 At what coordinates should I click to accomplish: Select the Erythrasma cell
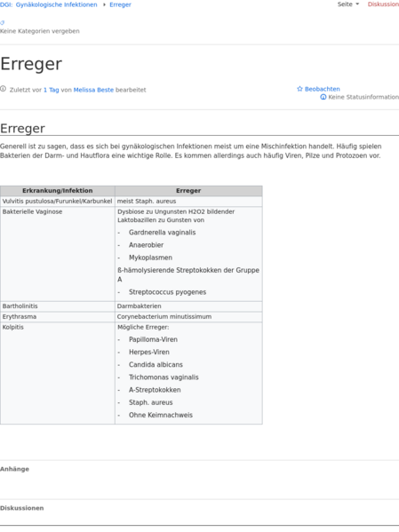click(x=58, y=316)
